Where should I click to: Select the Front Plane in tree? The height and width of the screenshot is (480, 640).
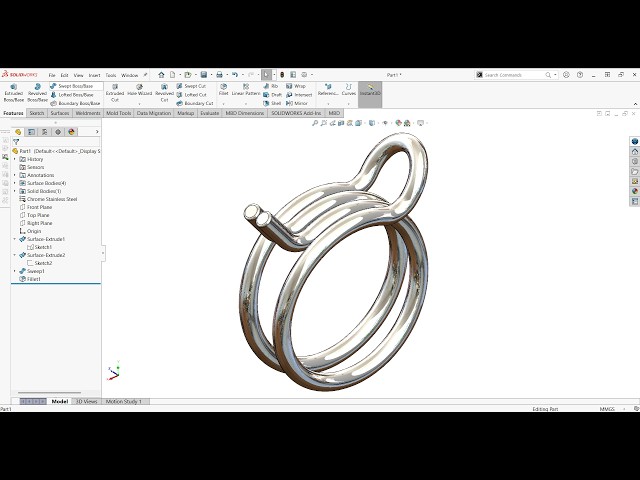(39, 207)
